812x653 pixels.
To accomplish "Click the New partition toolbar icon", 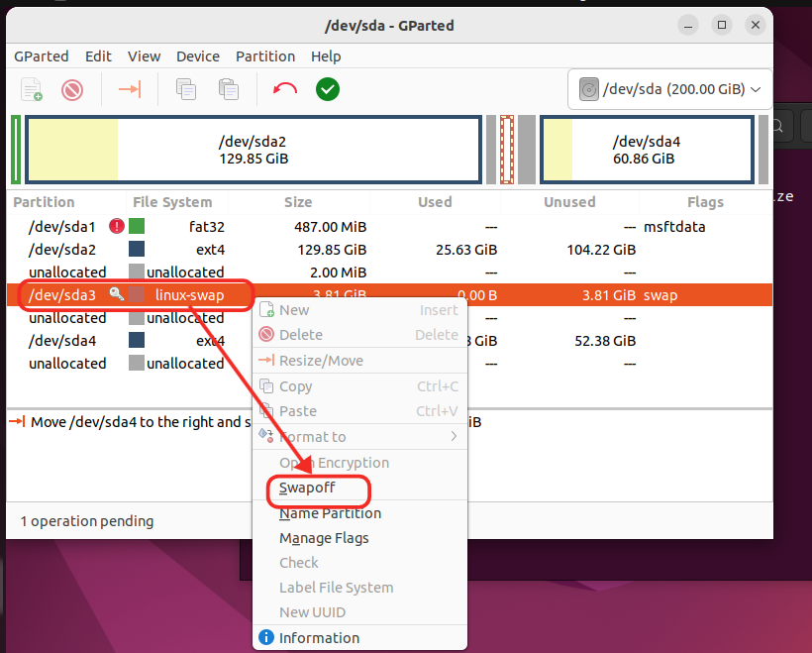I will [31, 89].
